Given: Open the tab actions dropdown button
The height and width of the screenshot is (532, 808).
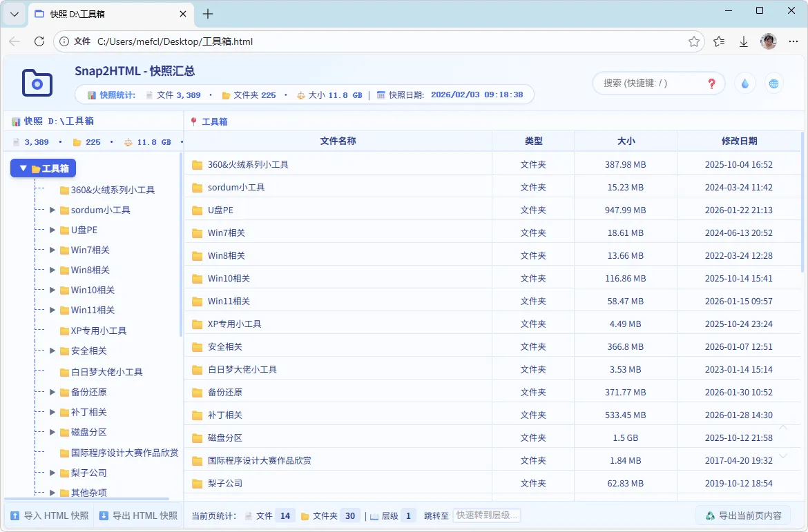Looking at the screenshot, I should pos(15,14).
